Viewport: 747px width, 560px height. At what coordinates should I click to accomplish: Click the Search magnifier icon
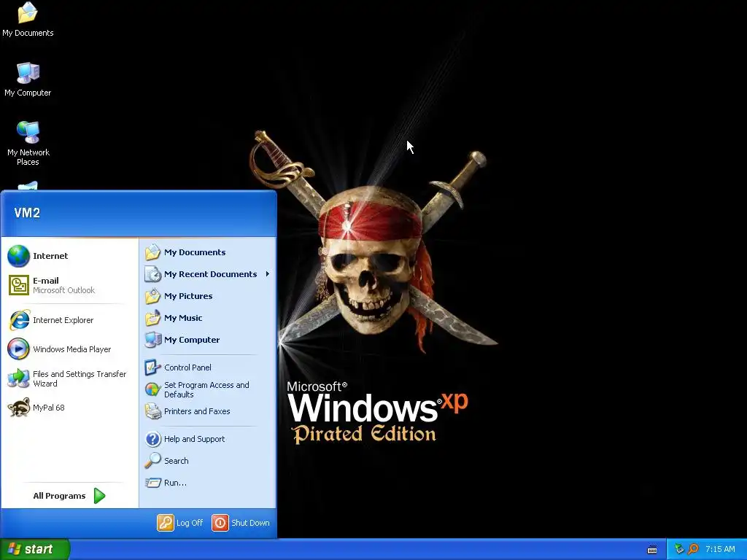[x=153, y=461]
